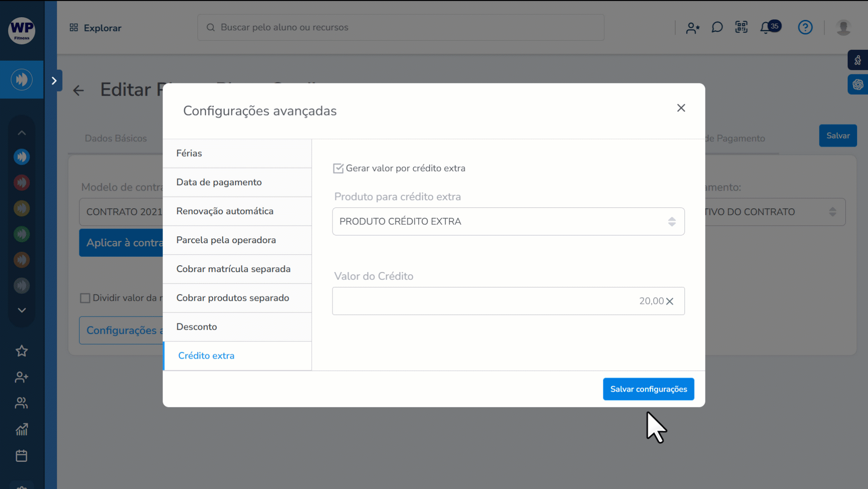Open the Produto para crédito extra dropdown

click(x=508, y=221)
